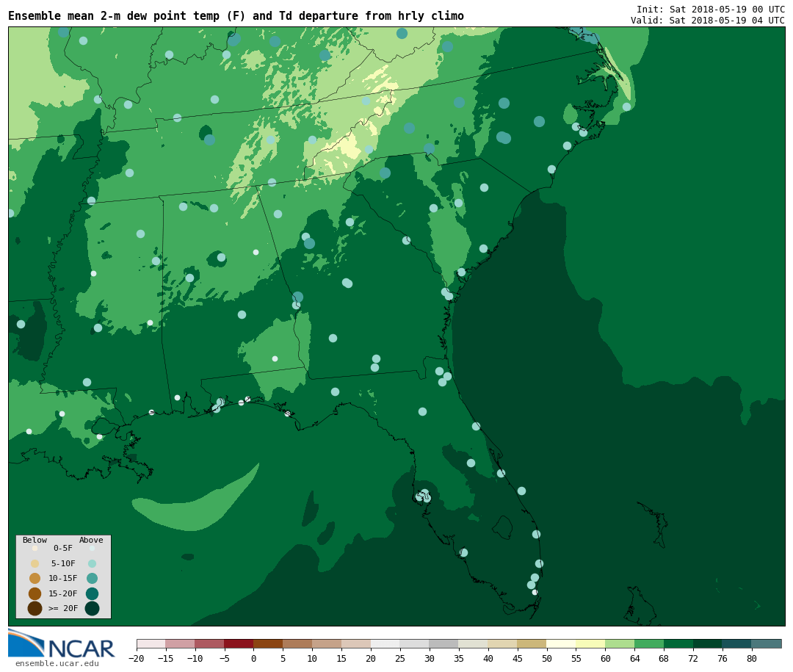The height and width of the screenshot is (672, 793).
Task: Click the '25' colorbar tick label
Action: (x=400, y=658)
